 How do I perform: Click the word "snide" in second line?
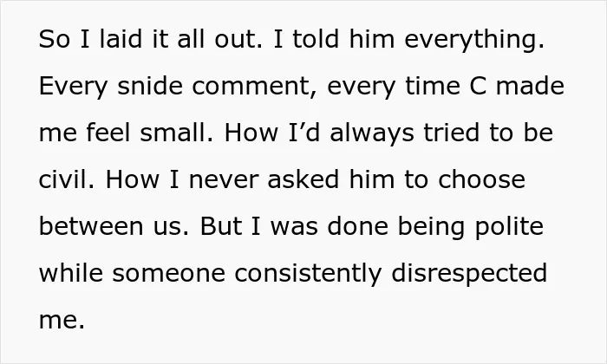[x=150, y=86]
